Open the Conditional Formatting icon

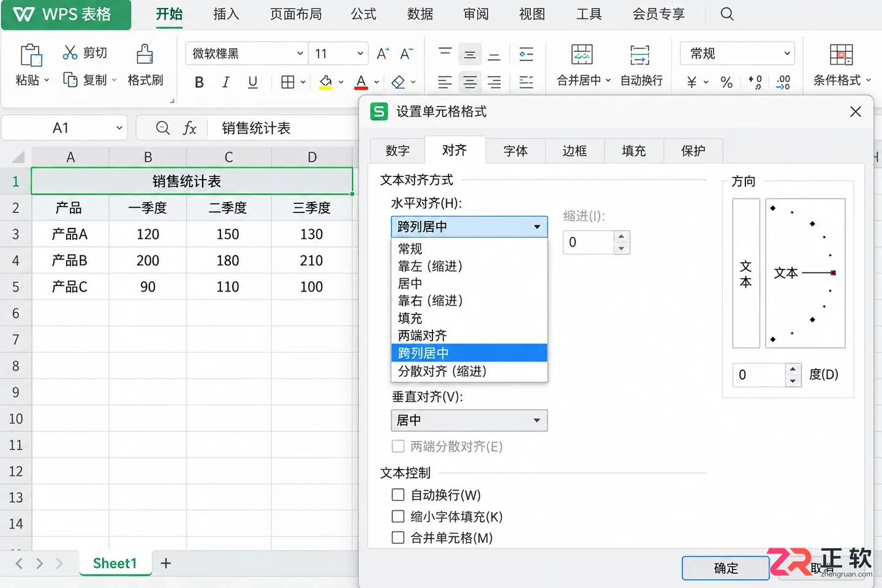841,55
